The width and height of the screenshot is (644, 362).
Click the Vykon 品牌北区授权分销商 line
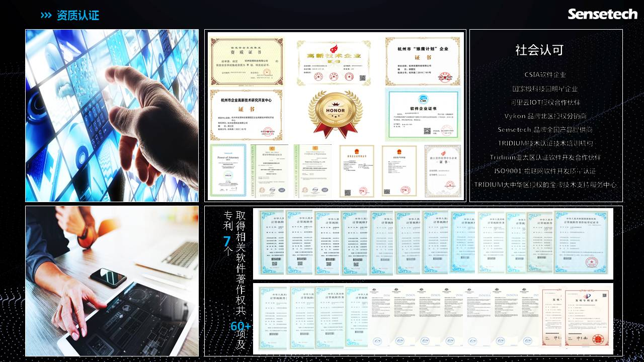(545, 116)
